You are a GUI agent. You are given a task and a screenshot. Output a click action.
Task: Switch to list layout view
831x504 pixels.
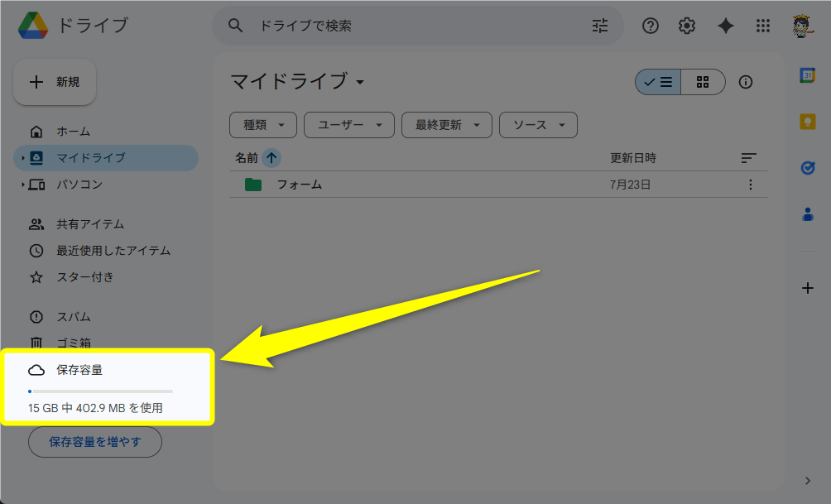coord(659,82)
